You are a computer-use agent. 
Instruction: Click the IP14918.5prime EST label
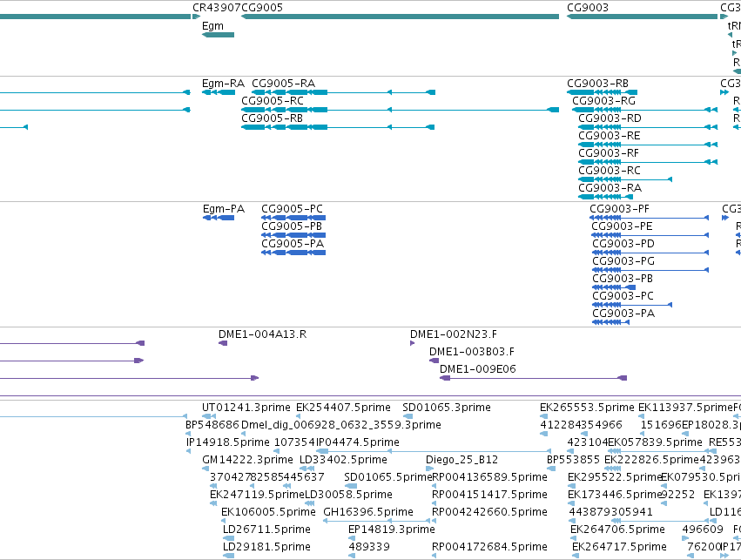pos(228,442)
